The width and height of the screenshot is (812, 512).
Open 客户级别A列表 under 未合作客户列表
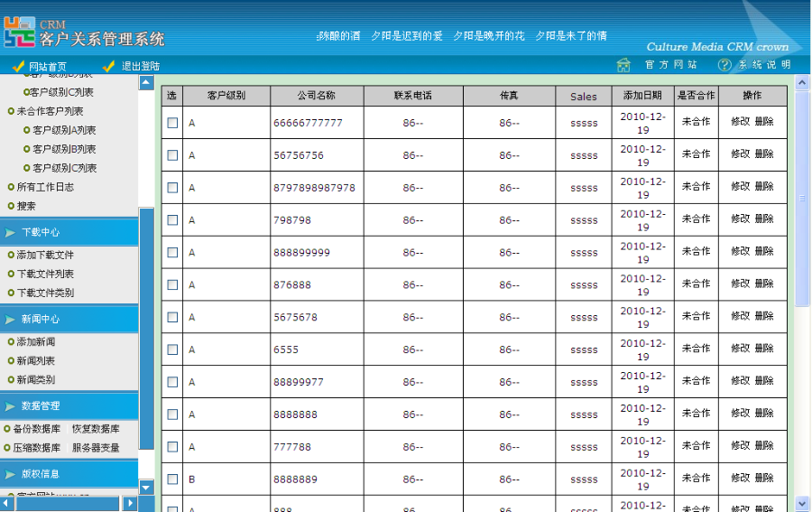point(64,131)
